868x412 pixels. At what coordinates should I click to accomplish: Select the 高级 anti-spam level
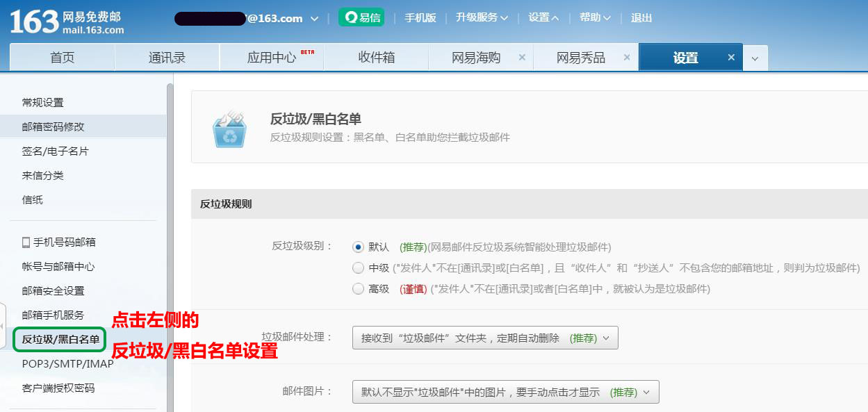pos(358,289)
